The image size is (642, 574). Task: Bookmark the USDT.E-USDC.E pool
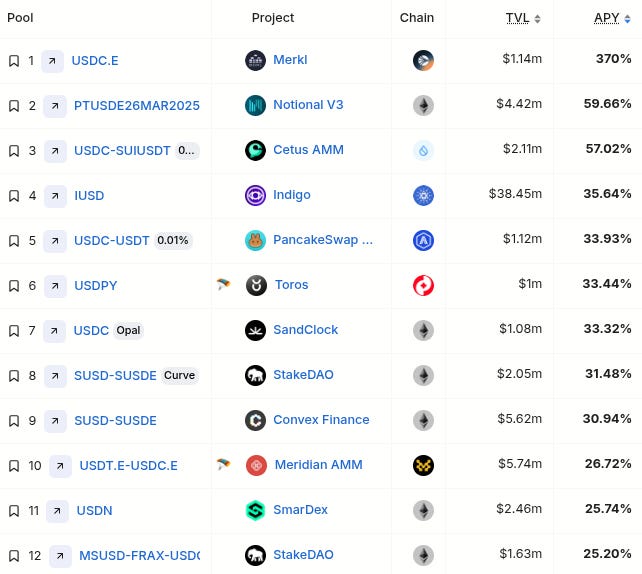[x=14, y=466]
